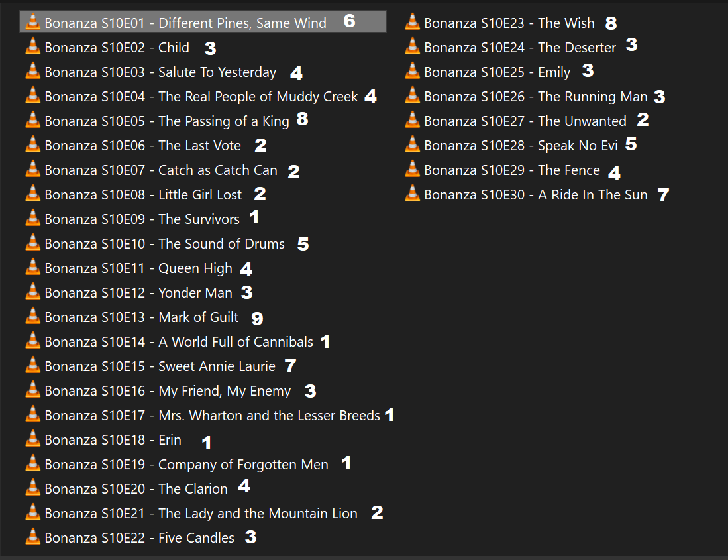Image resolution: width=728 pixels, height=560 pixels.
Task: Click VLC icon for The Running Man
Action: pos(412,95)
